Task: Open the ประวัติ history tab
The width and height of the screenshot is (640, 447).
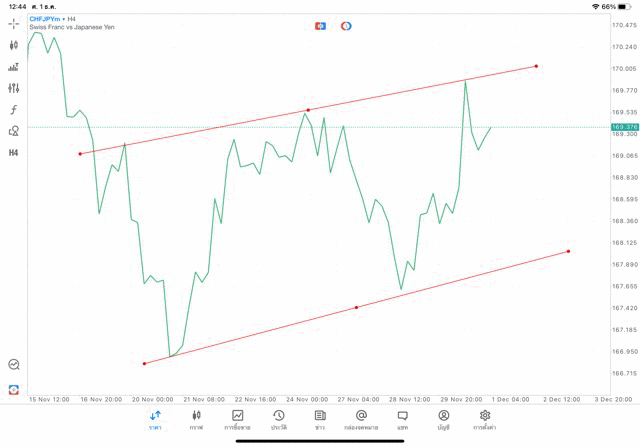Action: tap(279, 420)
